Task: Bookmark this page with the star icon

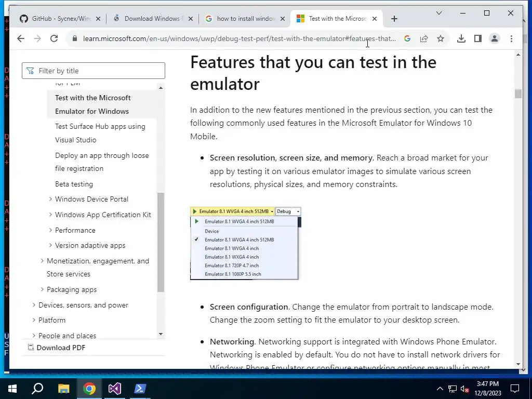Action: coord(441,38)
